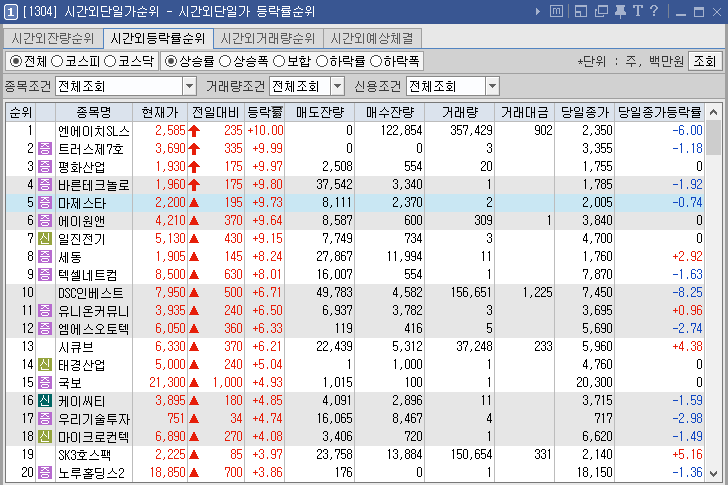728x485 pixels.
Task: Click the 전일대비 column header
Action: pos(216,112)
